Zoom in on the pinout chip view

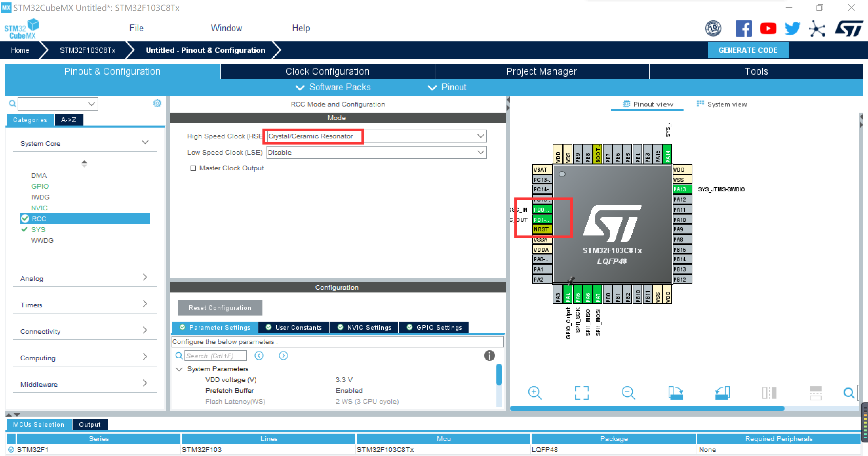tap(535, 393)
